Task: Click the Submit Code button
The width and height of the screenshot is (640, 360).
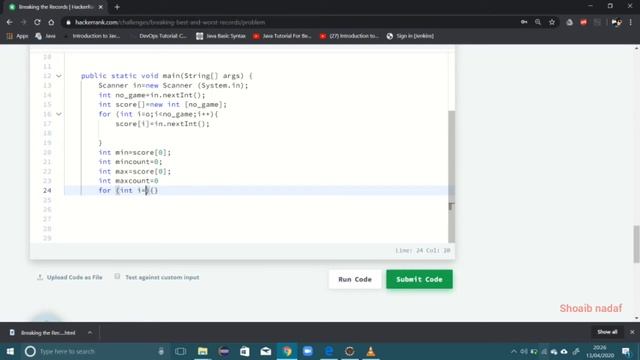Action: 419,279
